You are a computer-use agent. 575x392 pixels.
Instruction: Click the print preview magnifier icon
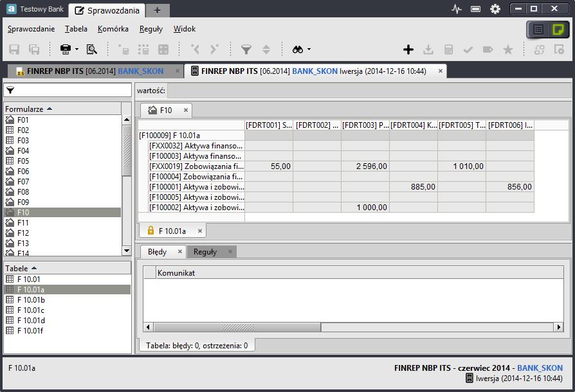92,49
